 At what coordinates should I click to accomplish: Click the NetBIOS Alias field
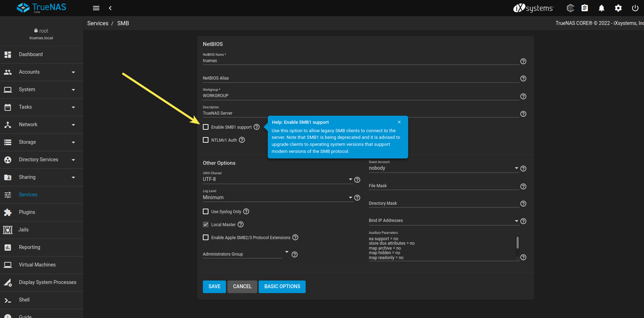(x=361, y=78)
